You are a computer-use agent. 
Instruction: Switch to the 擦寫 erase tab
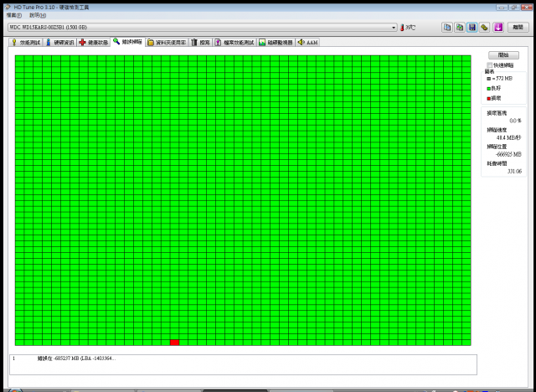(x=200, y=43)
